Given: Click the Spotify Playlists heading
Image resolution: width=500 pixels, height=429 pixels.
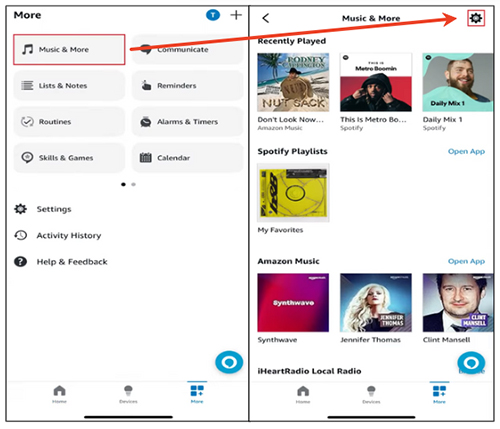Looking at the screenshot, I should tap(292, 151).
